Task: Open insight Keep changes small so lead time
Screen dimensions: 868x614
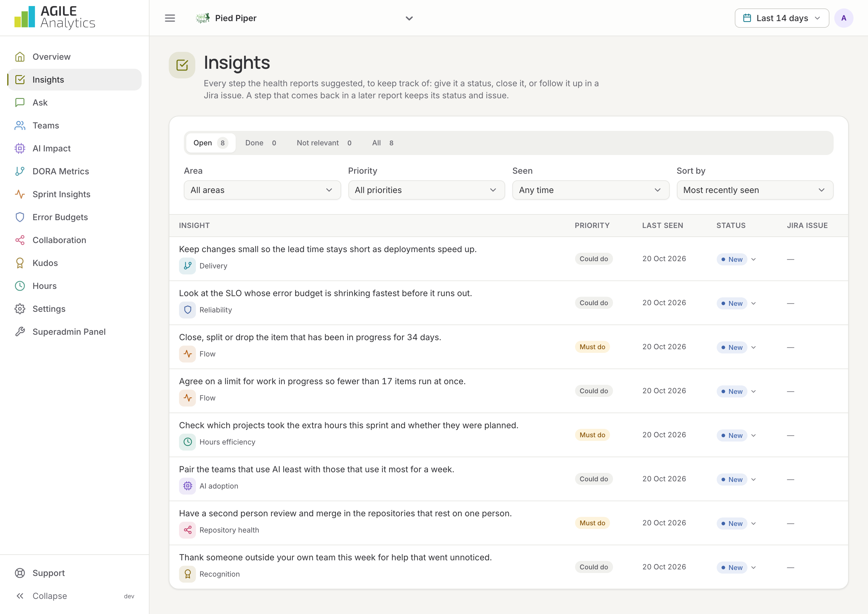Action: coord(327,249)
